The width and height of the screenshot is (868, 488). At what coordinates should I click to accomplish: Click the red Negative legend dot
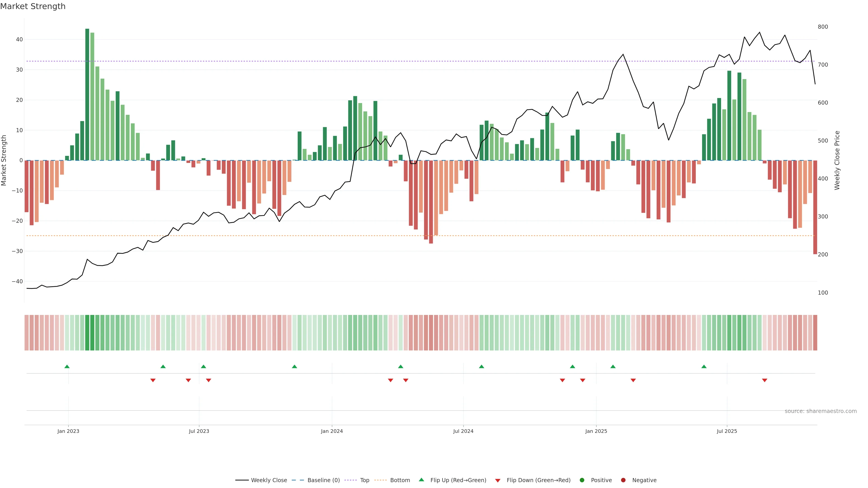623,480
